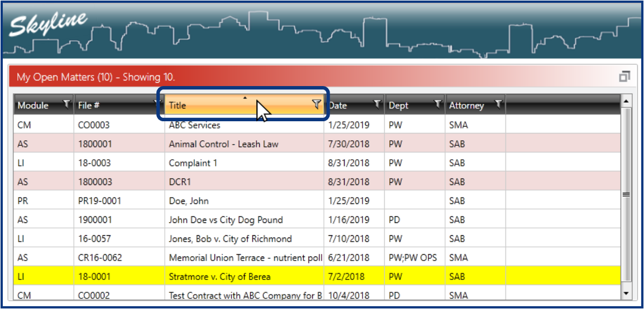This screenshot has width=644, height=309.
Task: Select file number 16-0057
Action: pos(94,239)
